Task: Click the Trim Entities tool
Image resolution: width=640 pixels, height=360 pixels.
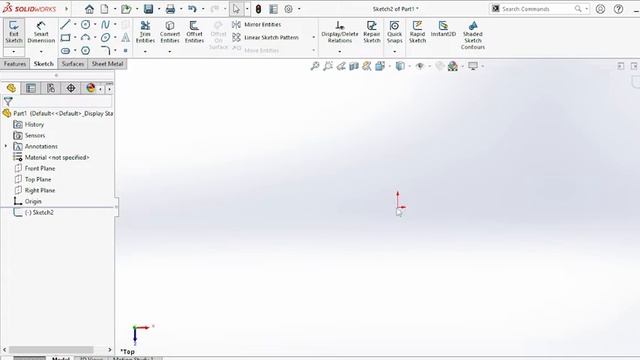Action: coord(145,32)
